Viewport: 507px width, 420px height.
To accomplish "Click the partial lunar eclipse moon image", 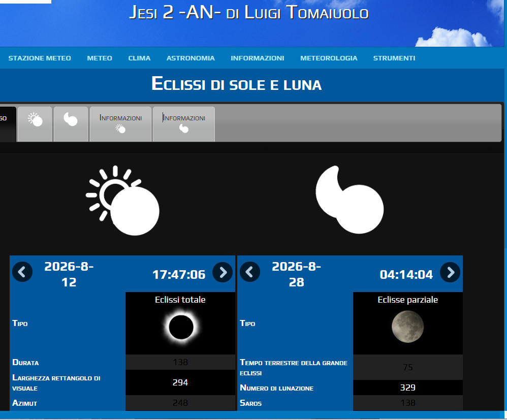I will pyautogui.click(x=407, y=327).
